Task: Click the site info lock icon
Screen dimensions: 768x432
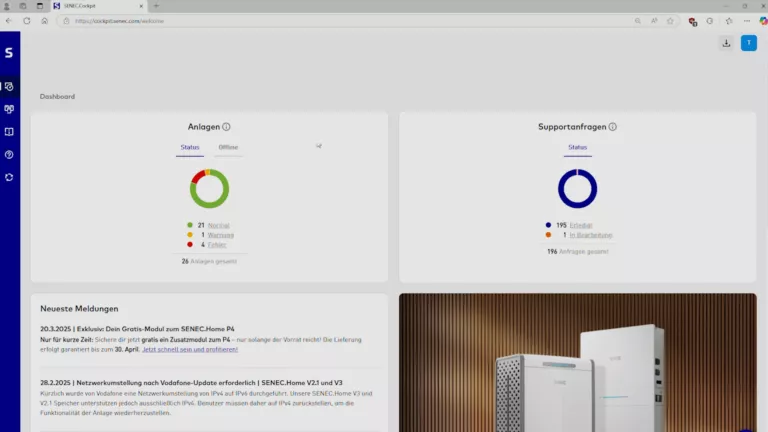Action: [66, 21]
